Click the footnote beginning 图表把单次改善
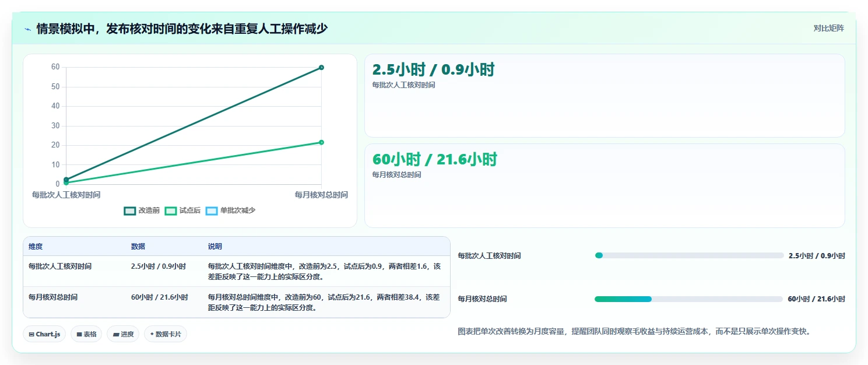 (634, 331)
